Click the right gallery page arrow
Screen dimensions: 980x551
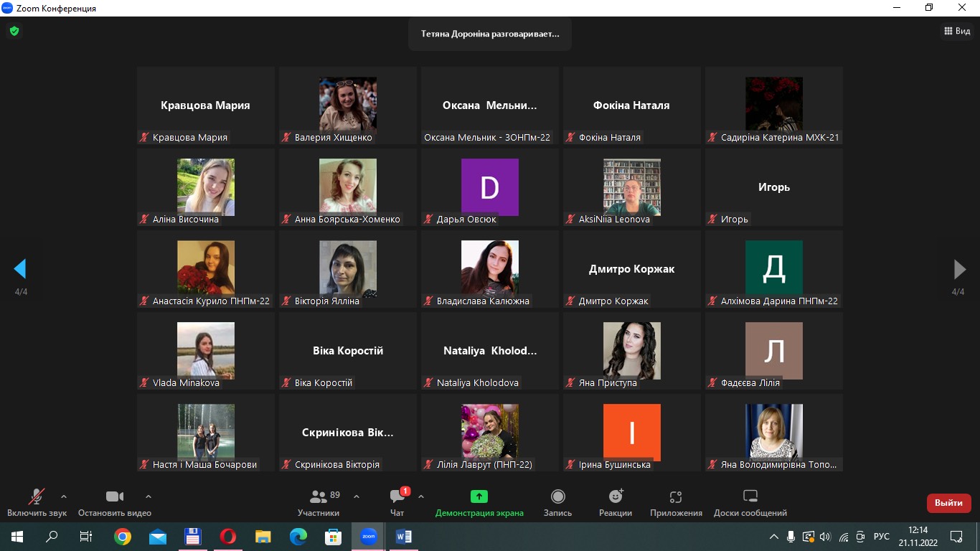pyautogui.click(x=959, y=269)
